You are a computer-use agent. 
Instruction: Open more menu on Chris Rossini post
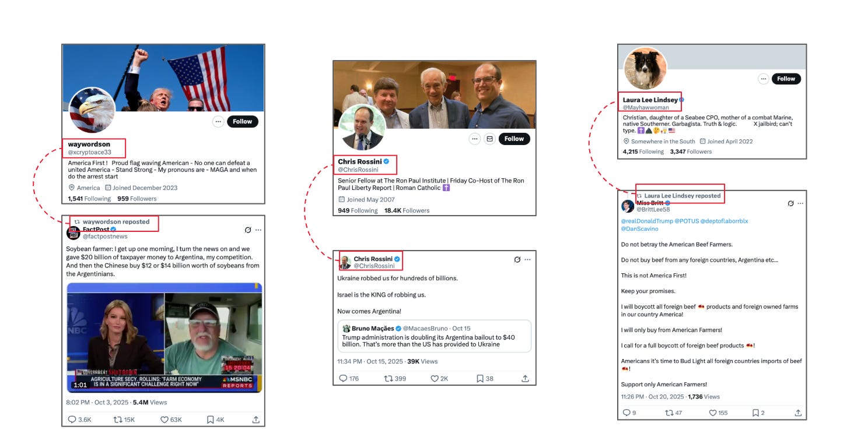[x=527, y=259]
